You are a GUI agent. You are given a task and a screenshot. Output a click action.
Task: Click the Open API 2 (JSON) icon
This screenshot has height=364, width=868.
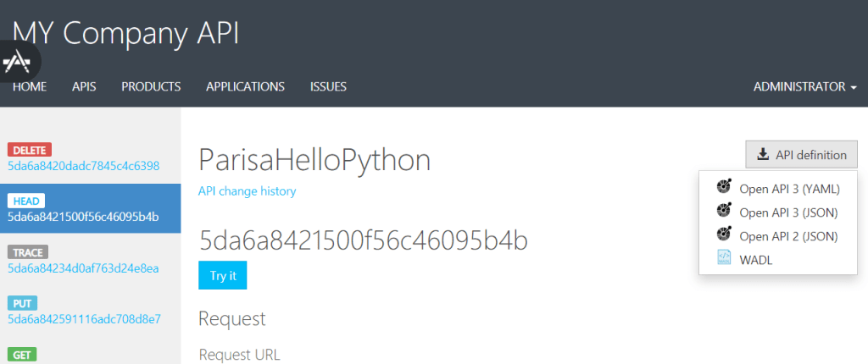[723, 234]
